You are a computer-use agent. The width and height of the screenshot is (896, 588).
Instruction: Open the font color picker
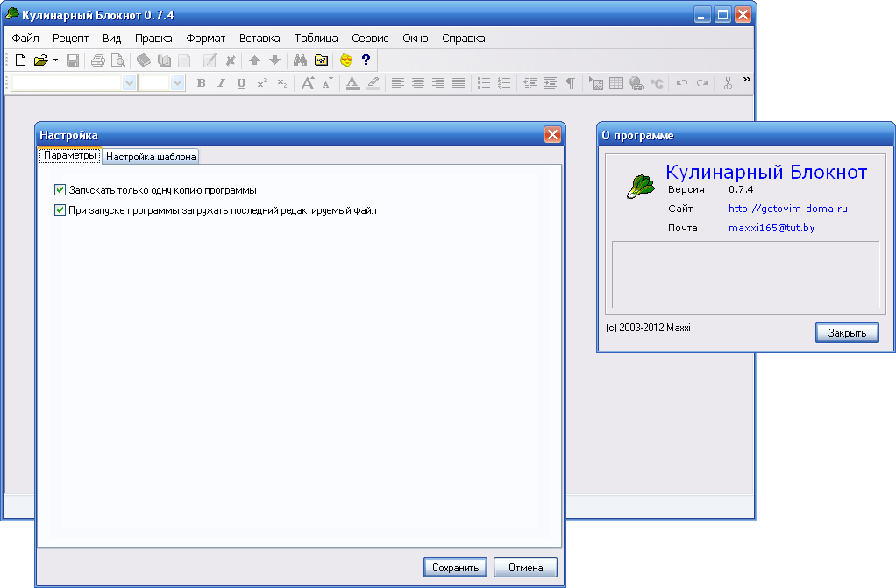(352, 83)
